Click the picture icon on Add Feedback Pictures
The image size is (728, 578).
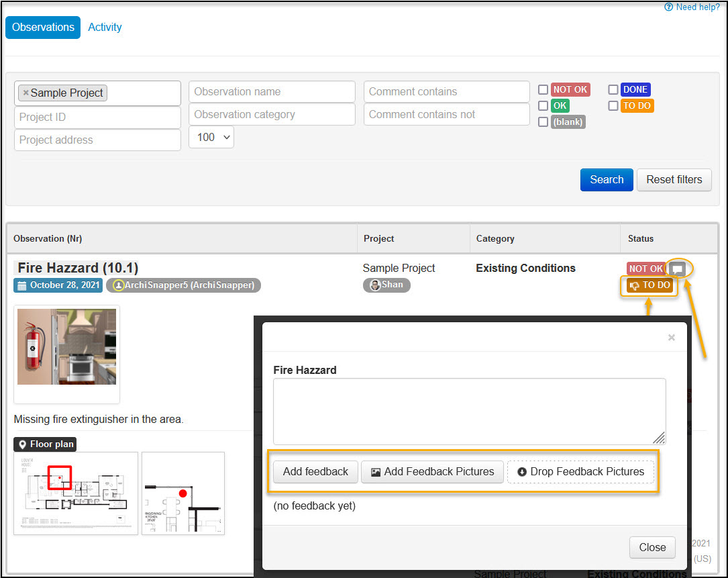click(x=376, y=473)
